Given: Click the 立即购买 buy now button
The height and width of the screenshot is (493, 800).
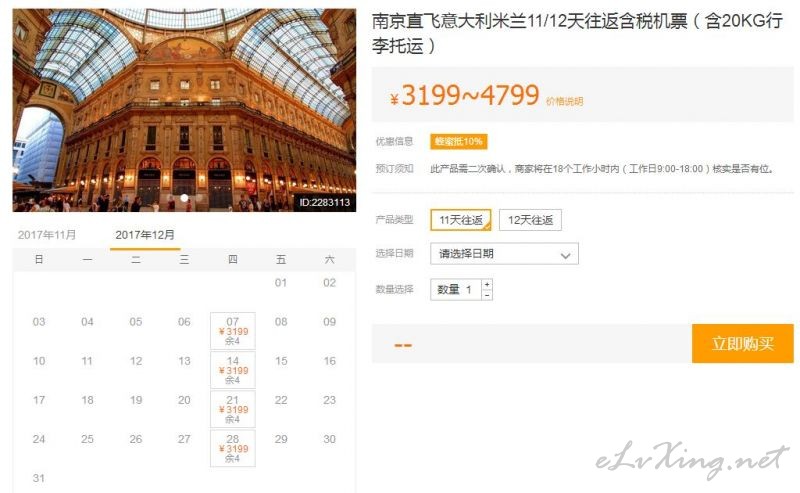Looking at the screenshot, I should (x=742, y=343).
